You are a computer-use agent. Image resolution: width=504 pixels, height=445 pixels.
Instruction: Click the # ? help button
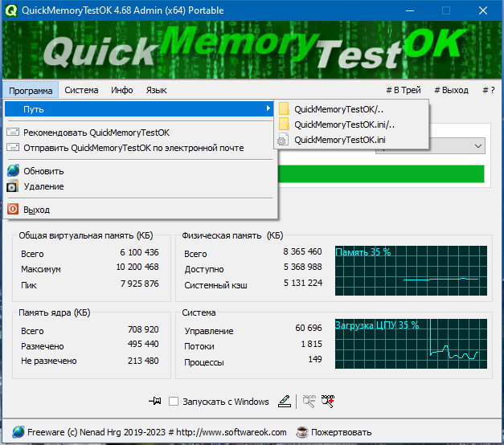[489, 90]
